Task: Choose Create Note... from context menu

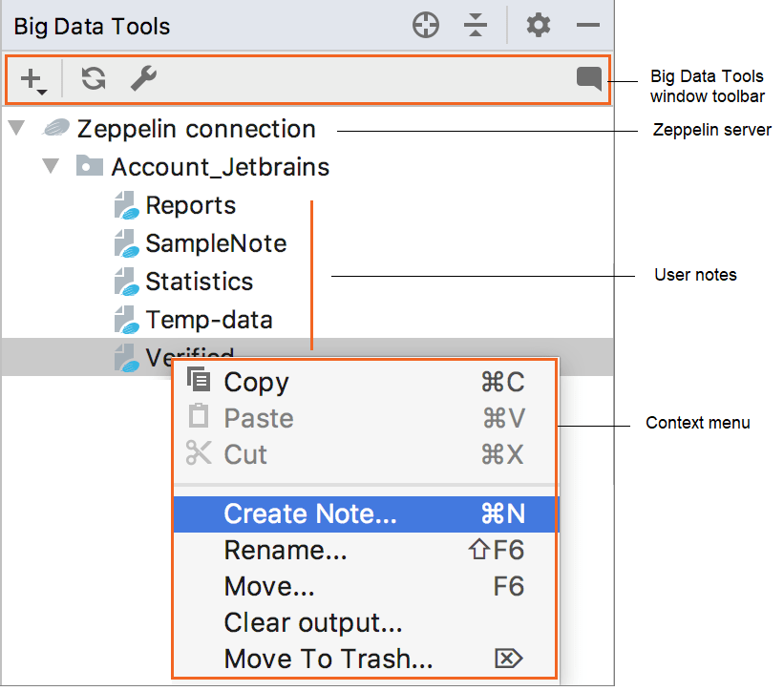Action: click(x=309, y=513)
